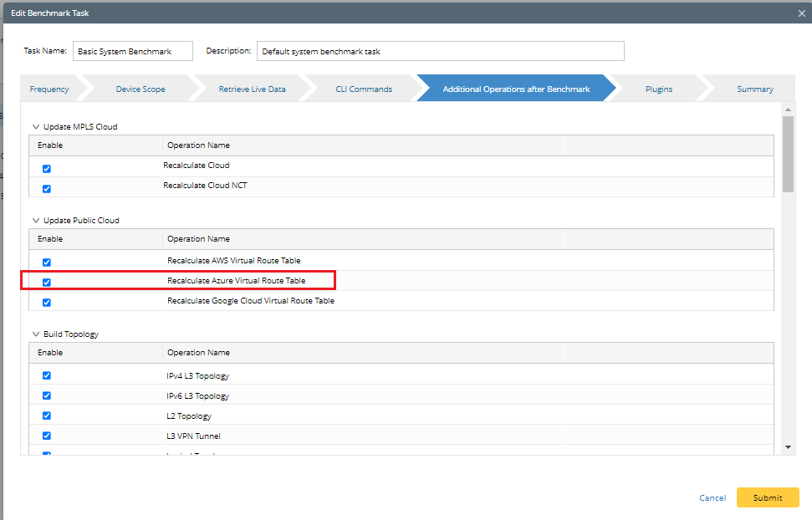
Task: Switch to the Frequency wizard step
Action: (50, 88)
